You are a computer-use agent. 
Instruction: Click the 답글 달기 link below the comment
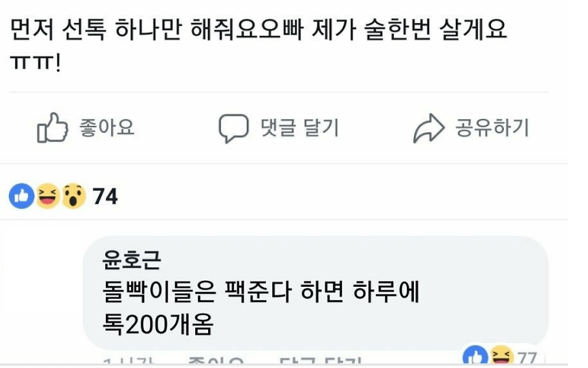pyautogui.click(x=320, y=361)
